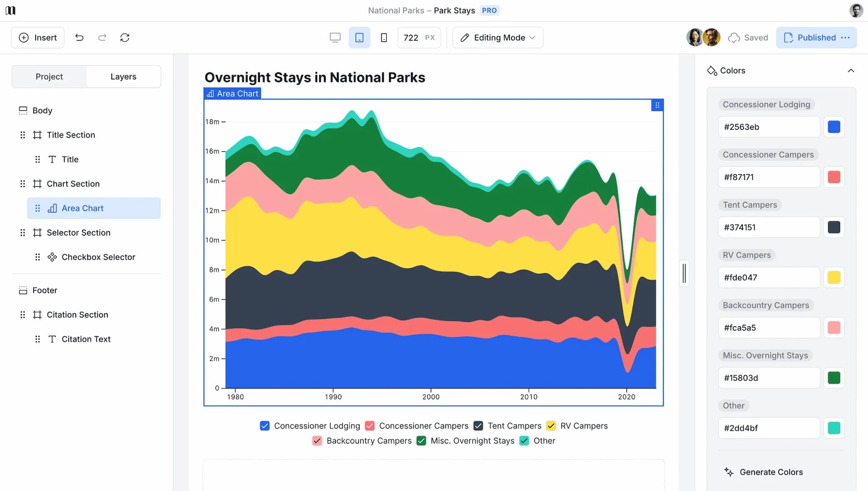Click the Redo arrow icon

click(x=102, y=38)
